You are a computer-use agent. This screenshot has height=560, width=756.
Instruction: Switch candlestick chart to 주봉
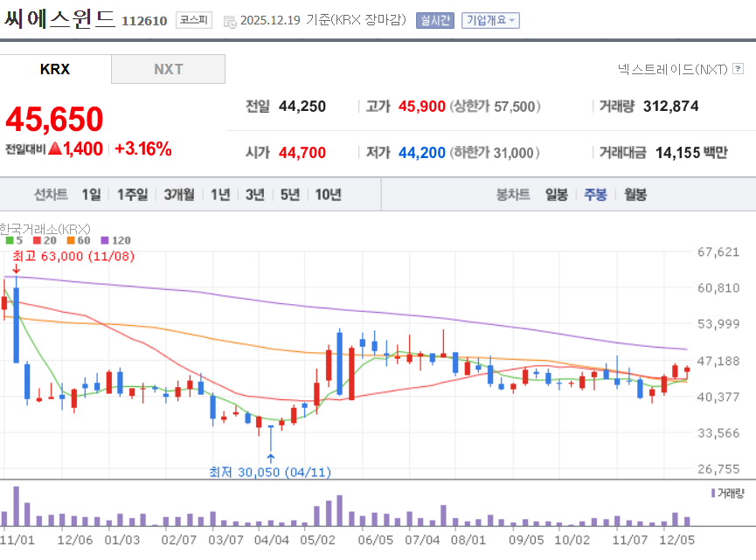(x=595, y=194)
